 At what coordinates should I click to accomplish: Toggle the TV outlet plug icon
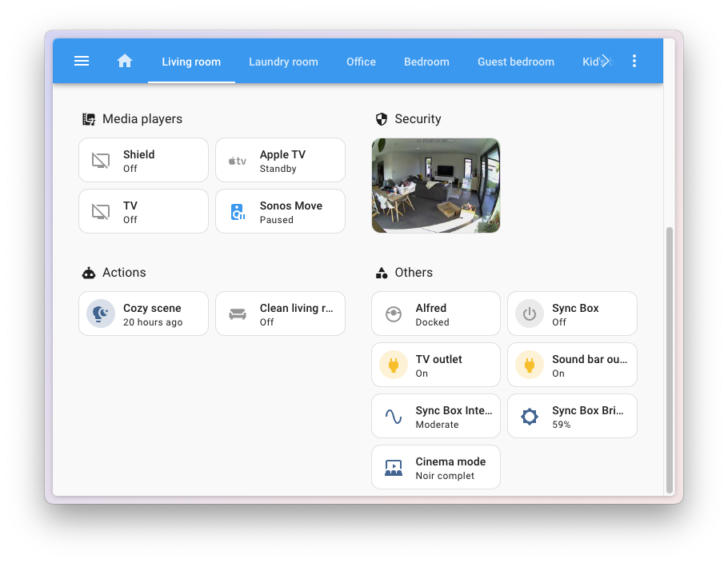pyautogui.click(x=393, y=365)
